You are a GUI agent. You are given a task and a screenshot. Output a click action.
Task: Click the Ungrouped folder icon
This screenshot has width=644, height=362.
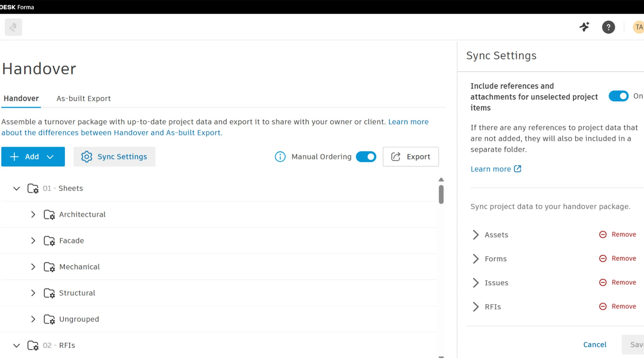(49, 319)
